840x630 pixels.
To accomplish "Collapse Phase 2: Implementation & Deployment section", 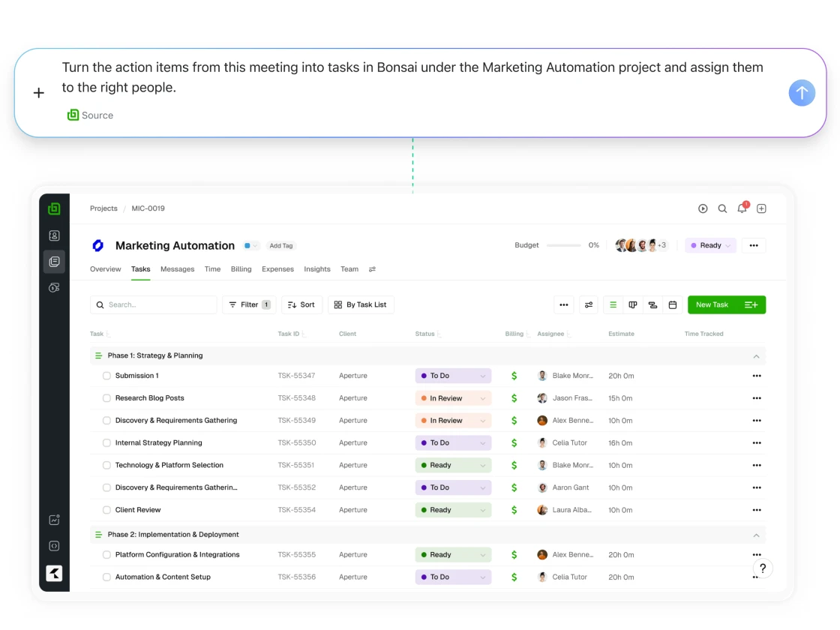I will point(756,535).
